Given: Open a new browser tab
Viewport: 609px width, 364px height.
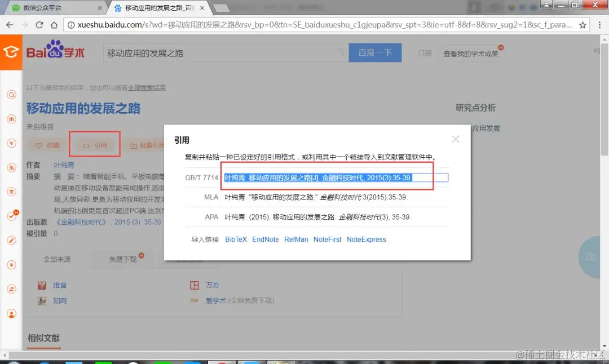Looking at the screenshot, I should click(222, 8).
